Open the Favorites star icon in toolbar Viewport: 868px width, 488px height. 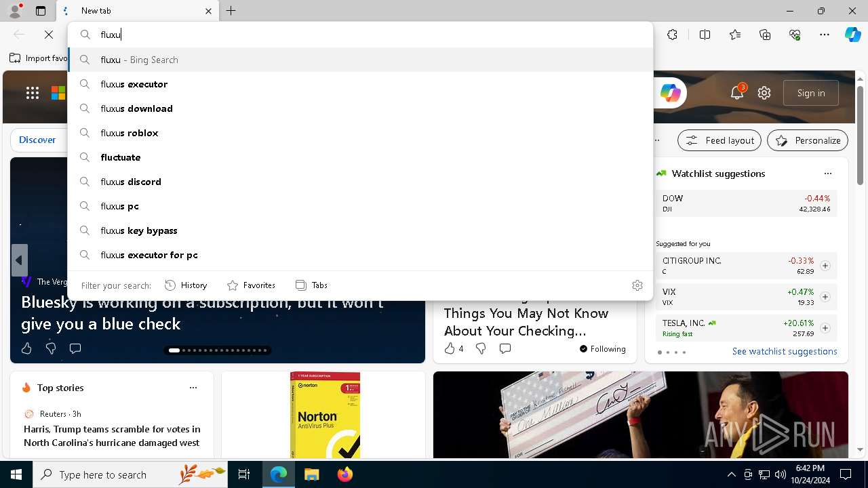click(x=735, y=35)
